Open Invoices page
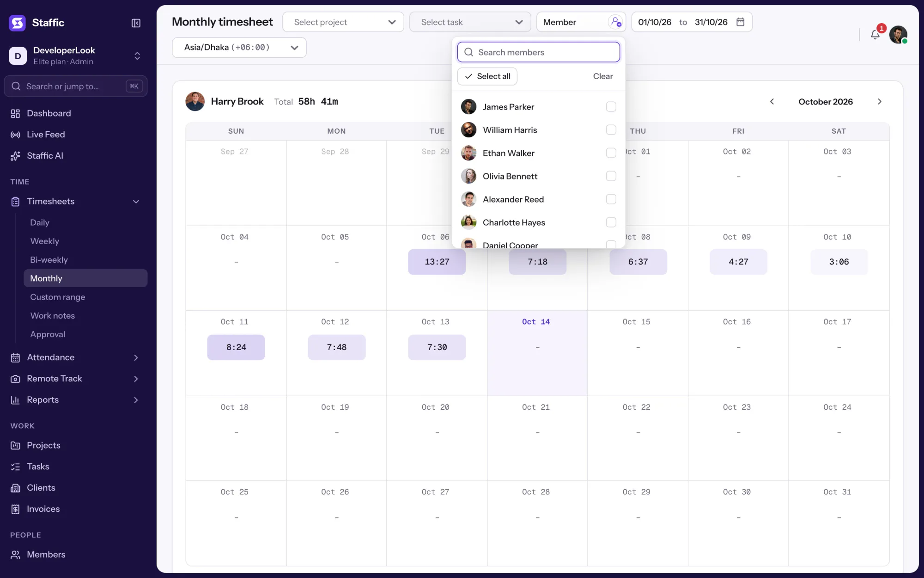 75,509
